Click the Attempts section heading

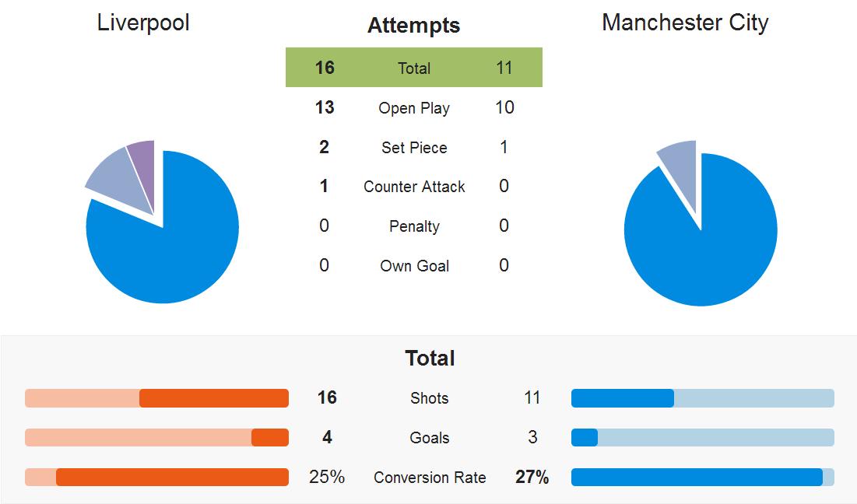pos(413,26)
